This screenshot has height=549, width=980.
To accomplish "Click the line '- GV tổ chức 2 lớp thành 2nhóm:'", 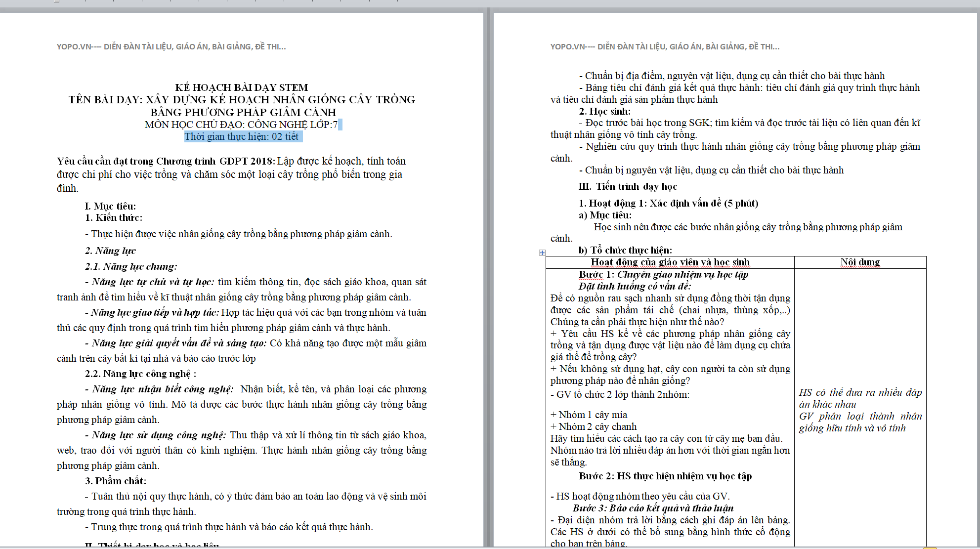I will click(620, 394).
